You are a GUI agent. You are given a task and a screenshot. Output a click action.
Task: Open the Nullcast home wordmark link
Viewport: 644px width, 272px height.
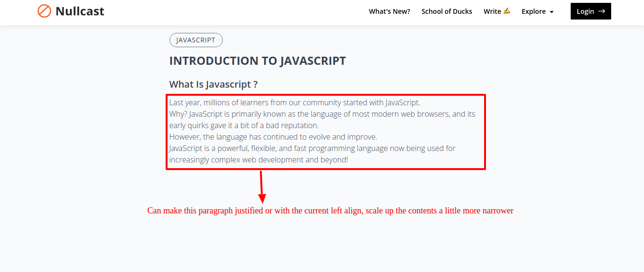(x=80, y=11)
